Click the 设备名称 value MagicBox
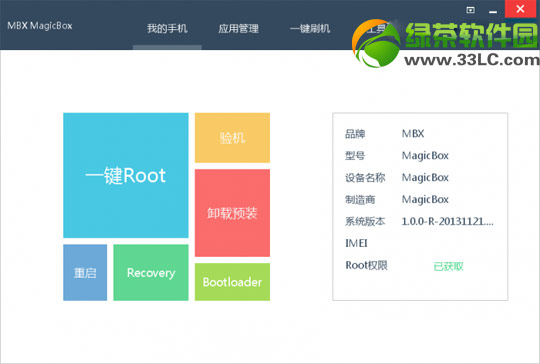The image size is (540, 364). coord(425,178)
